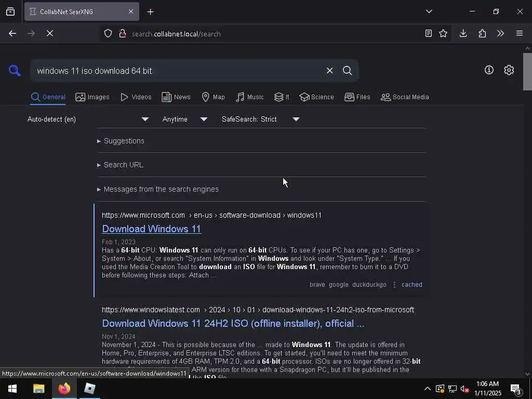This screenshot has height=399, width=532.
Task: Switch to the Music tab
Action: click(249, 97)
